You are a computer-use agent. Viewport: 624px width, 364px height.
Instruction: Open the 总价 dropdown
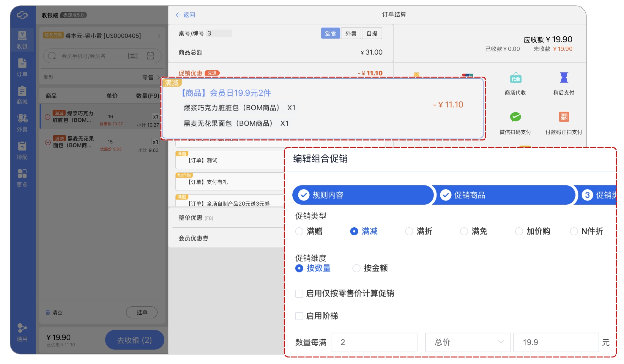point(468,342)
